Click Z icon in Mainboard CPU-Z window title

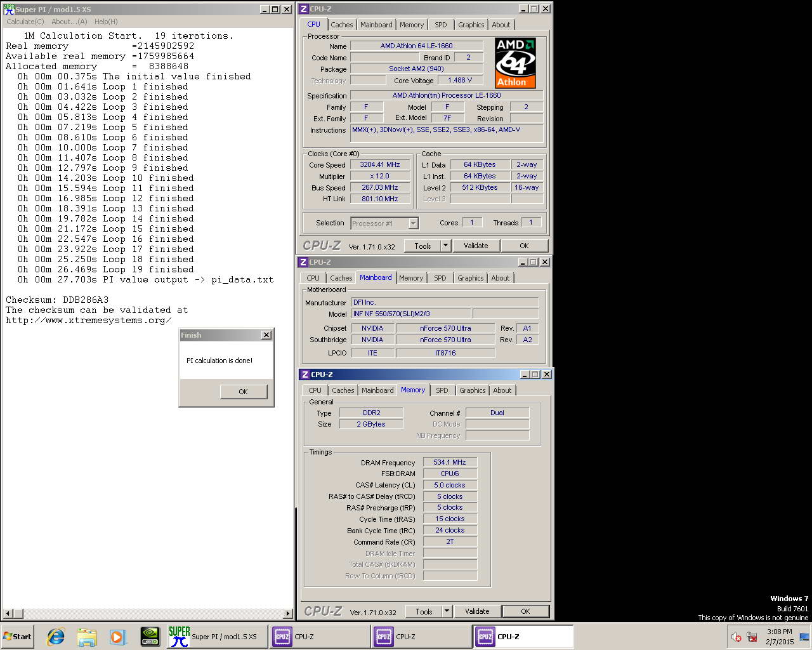coord(303,262)
